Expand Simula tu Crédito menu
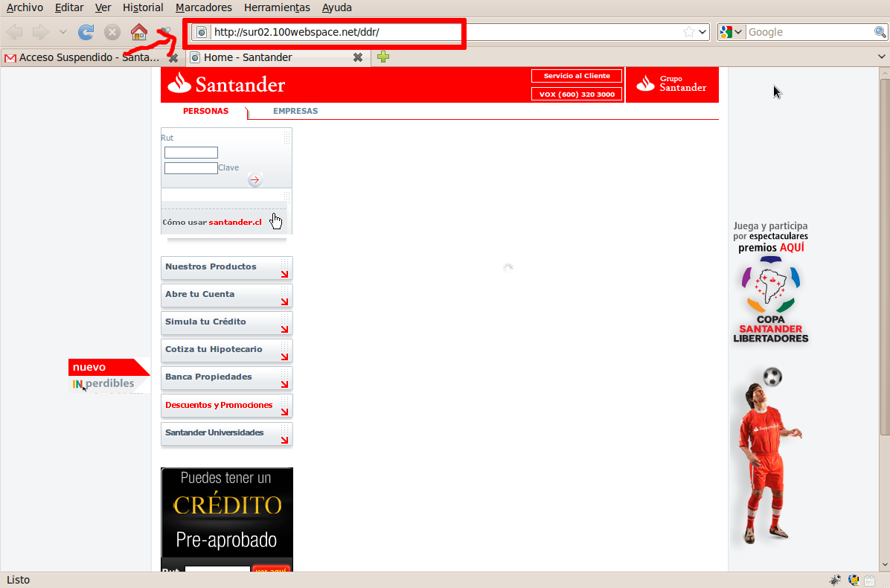 tap(226, 323)
